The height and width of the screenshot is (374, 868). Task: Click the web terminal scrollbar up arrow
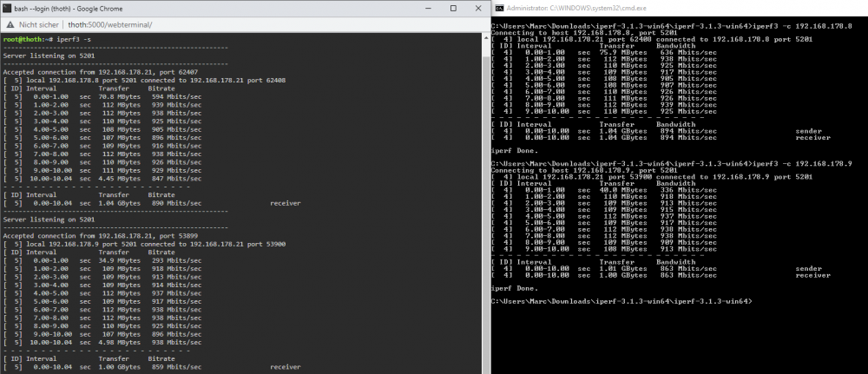coord(486,36)
